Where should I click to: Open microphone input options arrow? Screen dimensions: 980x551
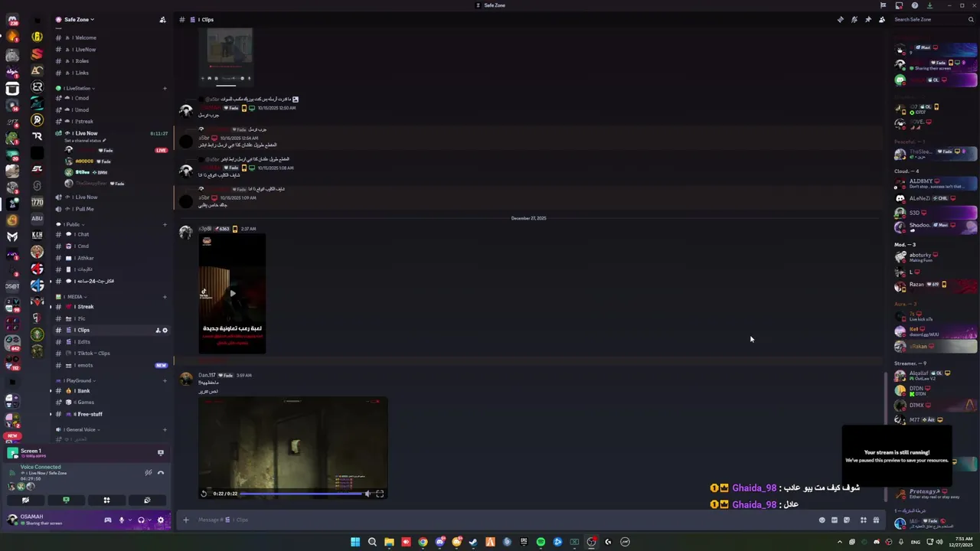click(x=129, y=520)
